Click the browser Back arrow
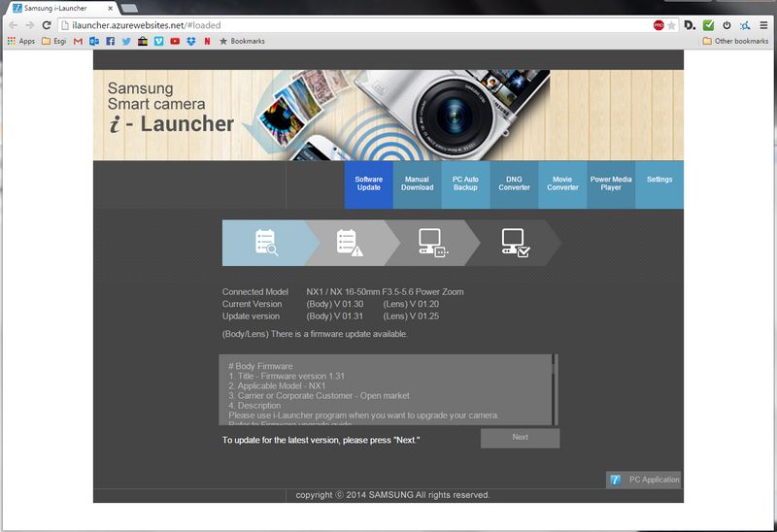This screenshot has width=777, height=532. click(14, 25)
